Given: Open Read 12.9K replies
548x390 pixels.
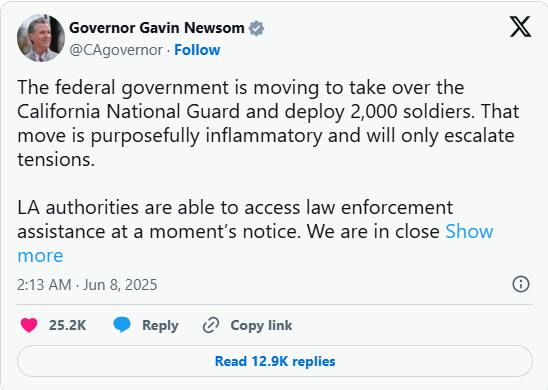Looking at the screenshot, I should [275, 361].
